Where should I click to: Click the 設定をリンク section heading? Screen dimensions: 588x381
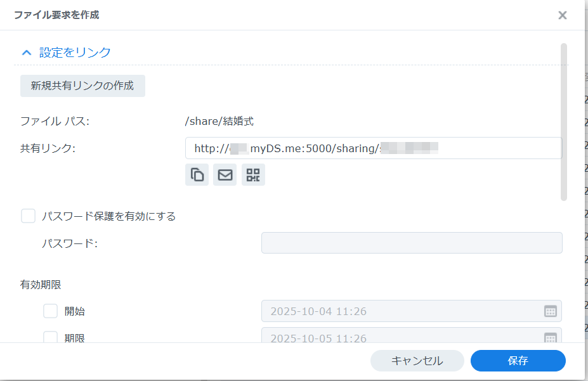(x=75, y=53)
